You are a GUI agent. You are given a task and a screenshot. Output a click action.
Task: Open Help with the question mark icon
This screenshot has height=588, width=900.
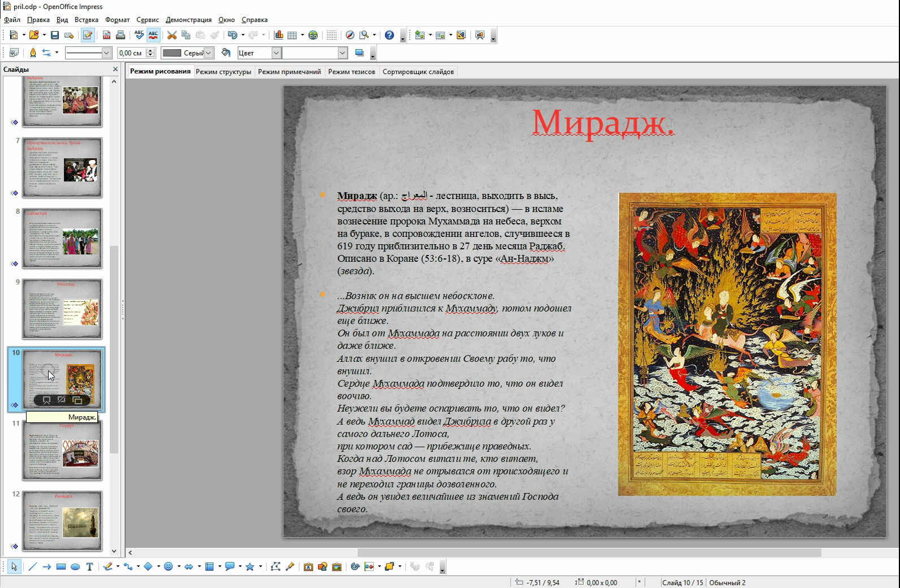click(x=390, y=35)
